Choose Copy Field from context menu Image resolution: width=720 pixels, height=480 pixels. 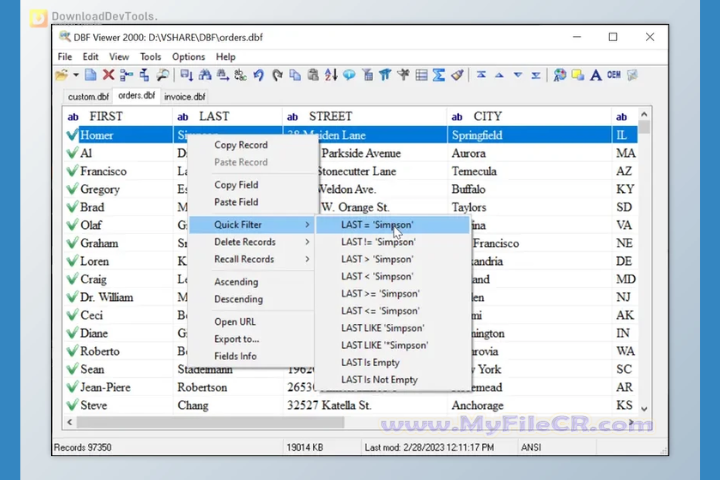(x=236, y=185)
